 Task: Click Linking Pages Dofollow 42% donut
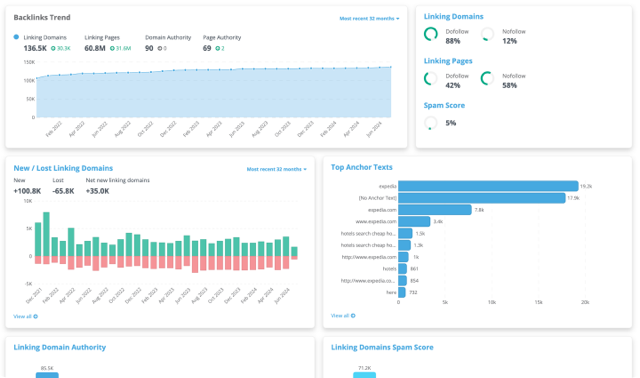click(431, 78)
